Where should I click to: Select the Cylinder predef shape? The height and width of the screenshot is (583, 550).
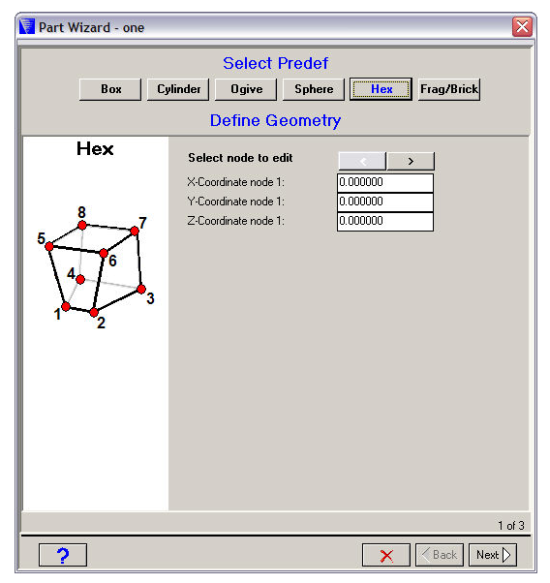(x=178, y=89)
